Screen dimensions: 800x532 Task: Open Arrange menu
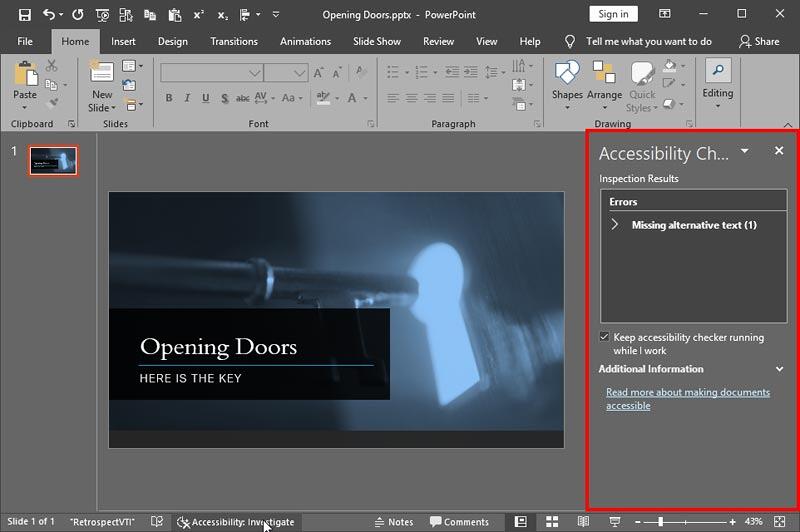pos(604,85)
